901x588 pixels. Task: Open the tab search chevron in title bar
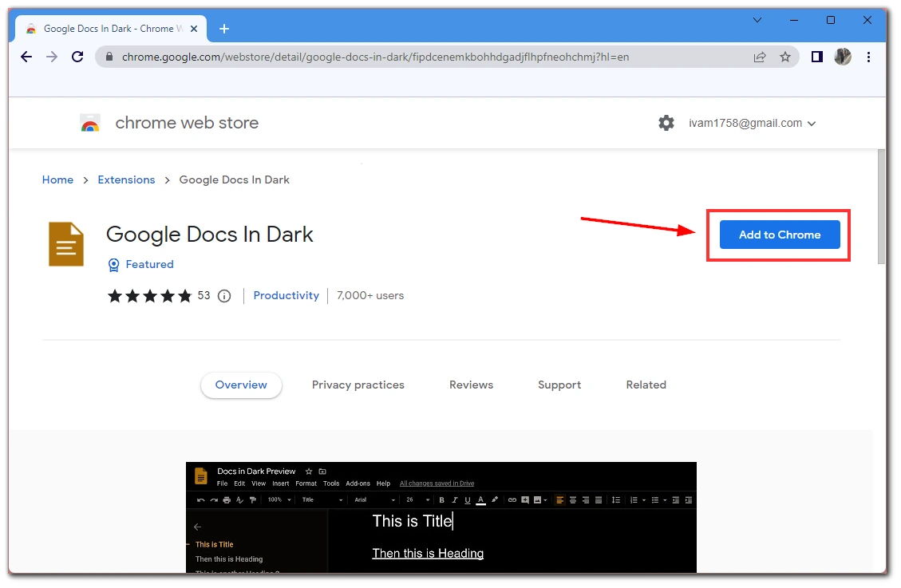[757, 20]
